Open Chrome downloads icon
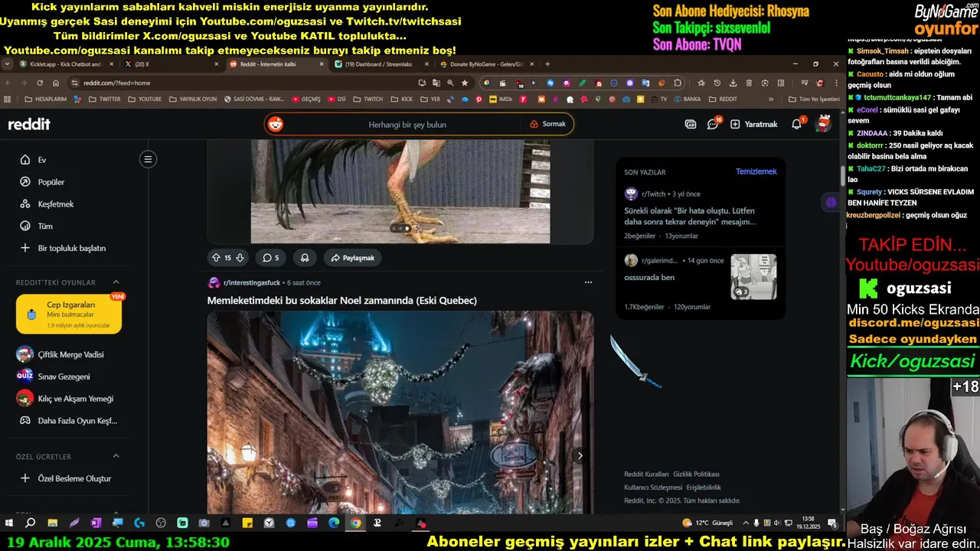980x551 pixels. coord(733,83)
